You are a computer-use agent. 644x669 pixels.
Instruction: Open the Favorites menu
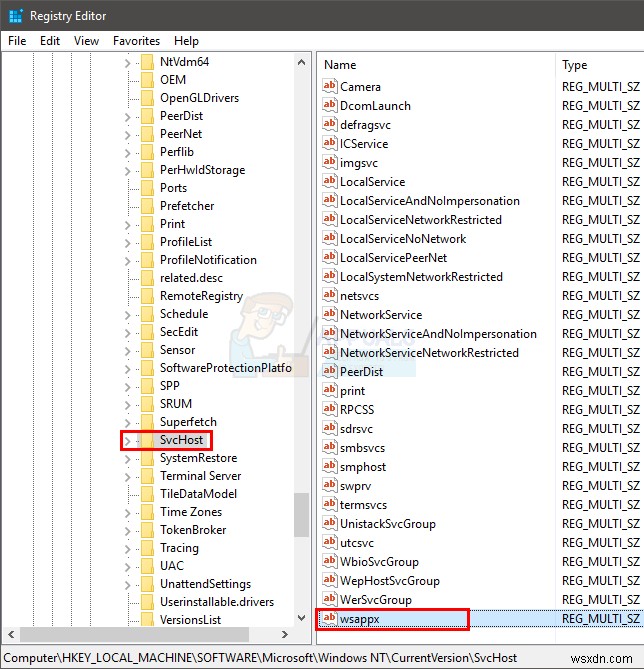136,41
